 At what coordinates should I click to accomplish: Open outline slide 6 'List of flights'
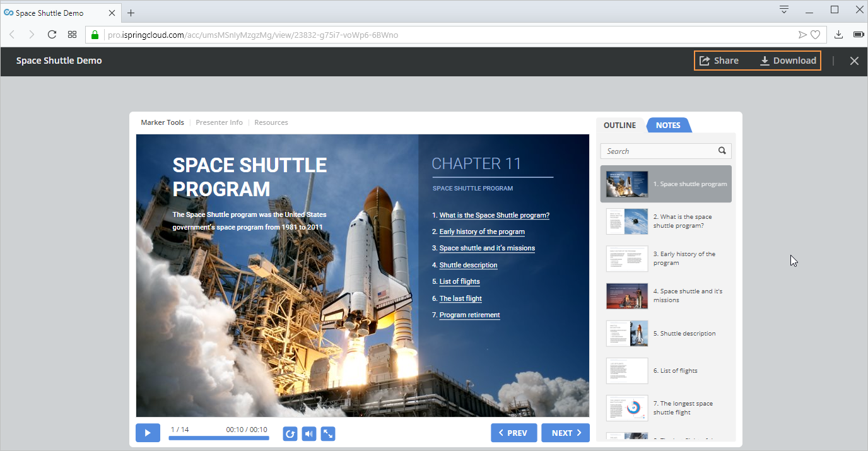tap(666, 370)
